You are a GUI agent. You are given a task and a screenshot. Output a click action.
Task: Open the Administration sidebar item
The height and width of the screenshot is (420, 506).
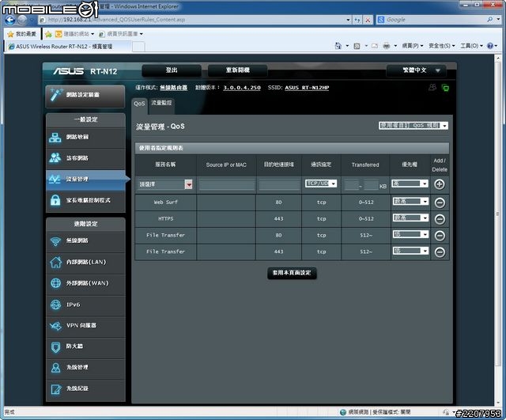(85, 368)
